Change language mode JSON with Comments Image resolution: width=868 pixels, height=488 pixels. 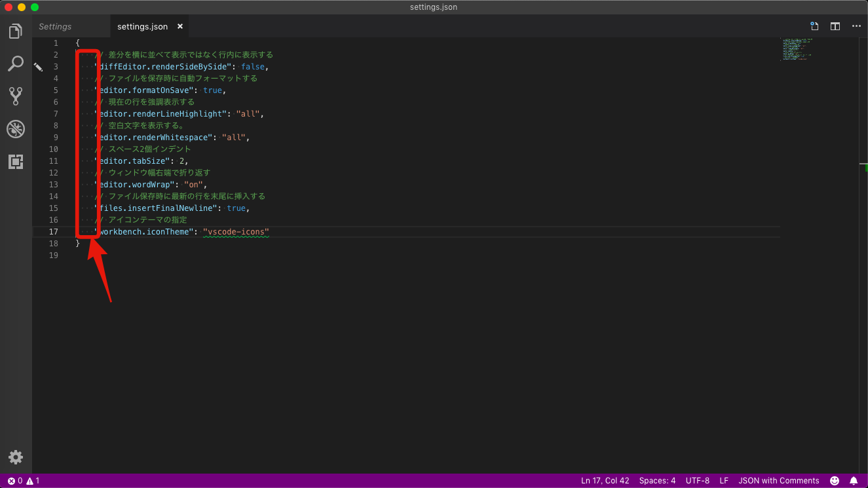779,481
